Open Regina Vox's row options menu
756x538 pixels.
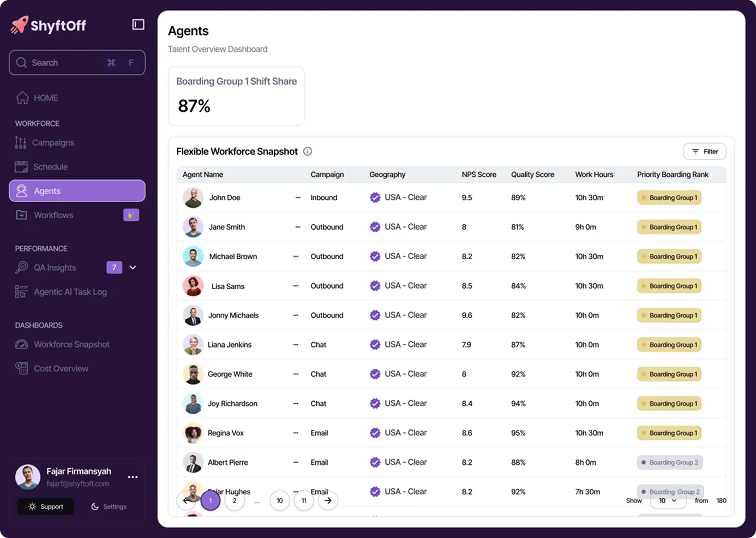pos(296,433)
